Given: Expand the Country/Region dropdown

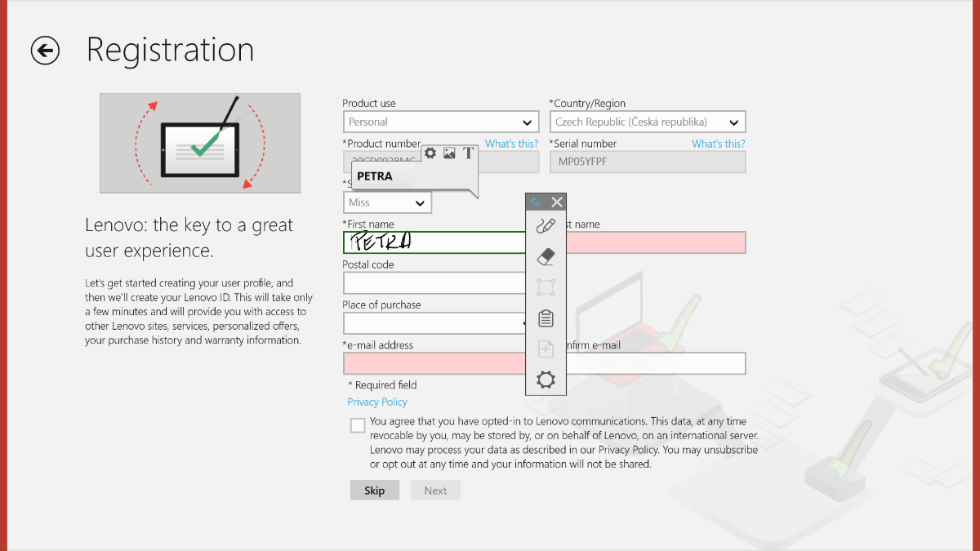Looking at the screenshot, I should pos(647,122).
